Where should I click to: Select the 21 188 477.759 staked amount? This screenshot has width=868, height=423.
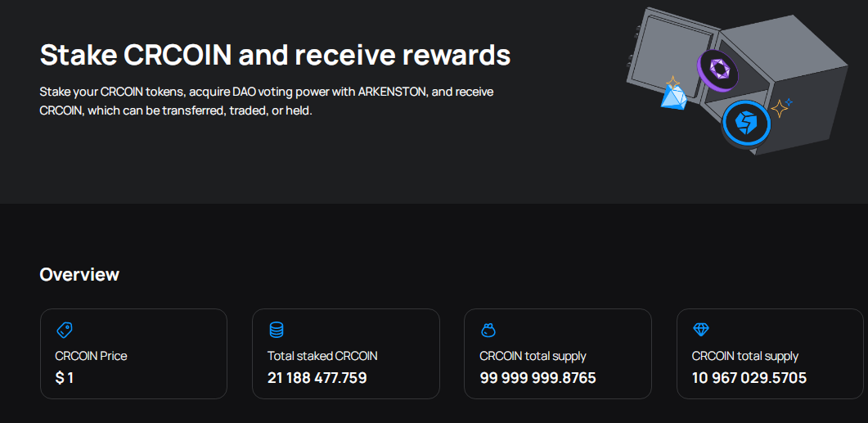coord(317,378)
